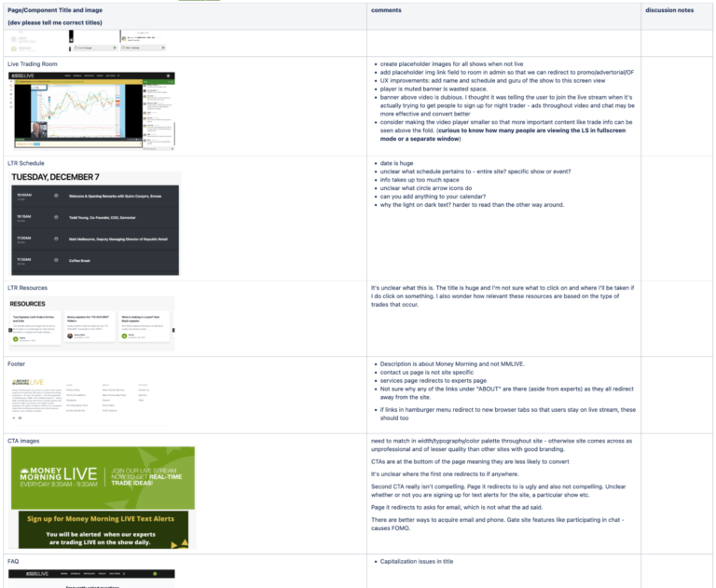
Task: Click bullet starting "add placeholder img link field"
Action: click(507, 72)
